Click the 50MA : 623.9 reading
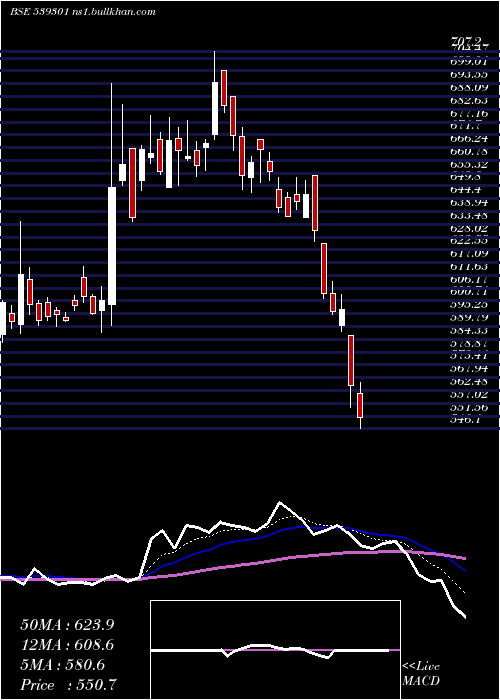 pyautogui.click(x=67, y=625)
